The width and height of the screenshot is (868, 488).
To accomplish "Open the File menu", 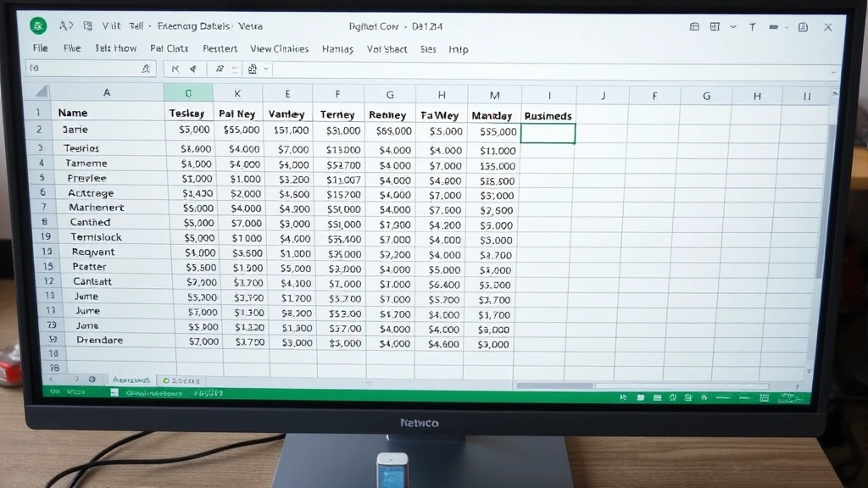I will click(39, 48).
